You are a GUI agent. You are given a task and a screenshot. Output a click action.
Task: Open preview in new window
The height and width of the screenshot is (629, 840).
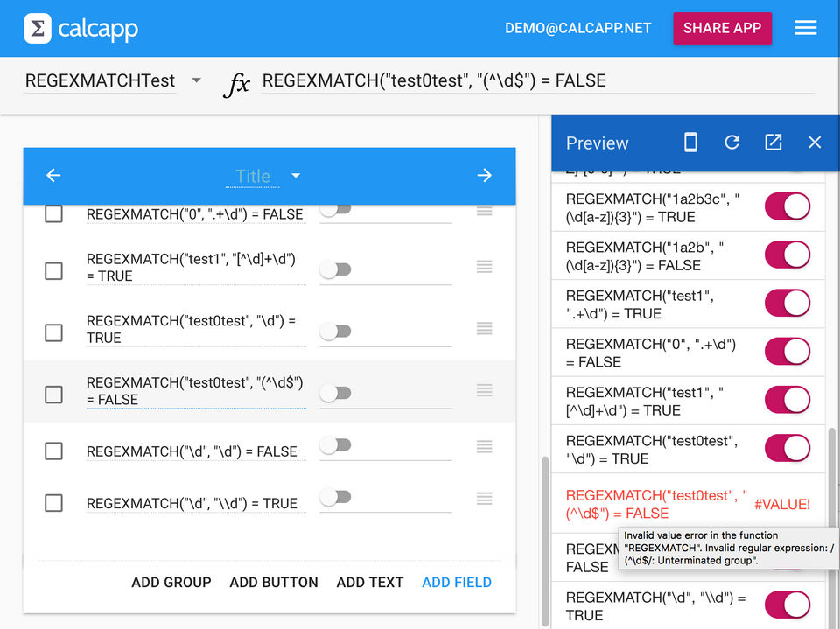(773, 143)
